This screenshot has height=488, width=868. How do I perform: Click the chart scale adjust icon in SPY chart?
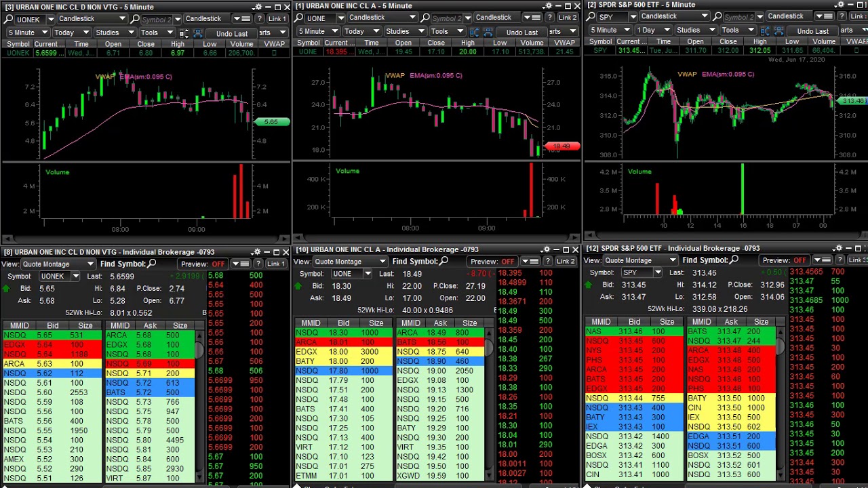point(765,30)
